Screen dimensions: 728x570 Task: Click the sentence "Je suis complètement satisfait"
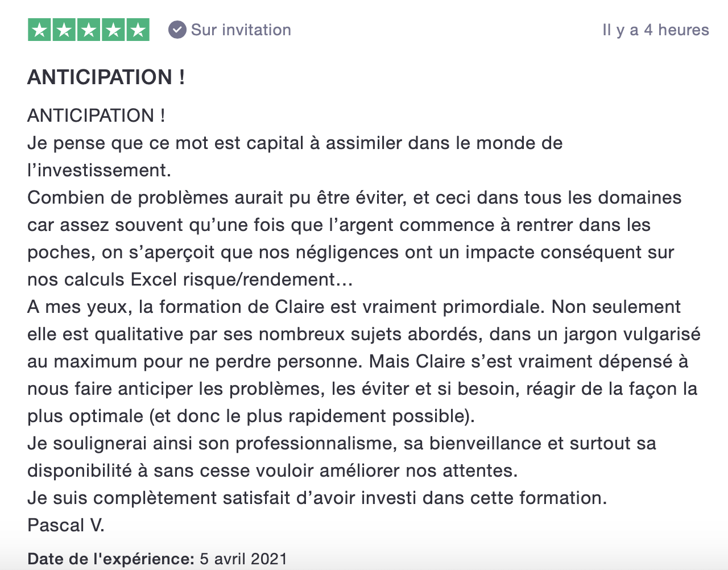(317, 498)
